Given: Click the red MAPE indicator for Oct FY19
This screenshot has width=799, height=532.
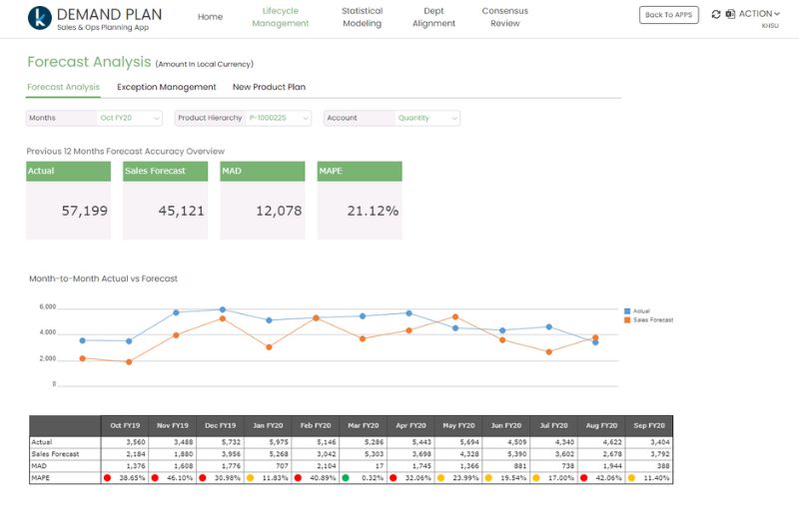Looking at the screenshot, I should click(x=107, y=478).
